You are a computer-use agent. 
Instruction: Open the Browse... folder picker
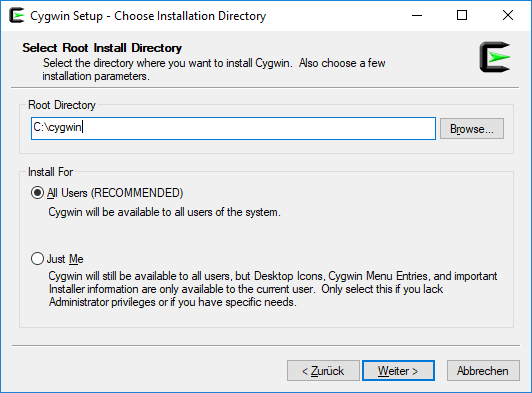coord(472,129)
